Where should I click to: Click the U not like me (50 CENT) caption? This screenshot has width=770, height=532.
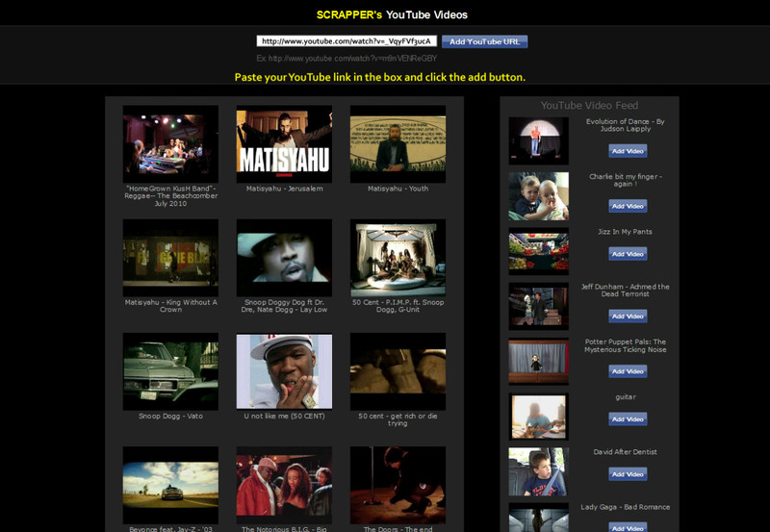click(284, 416)
